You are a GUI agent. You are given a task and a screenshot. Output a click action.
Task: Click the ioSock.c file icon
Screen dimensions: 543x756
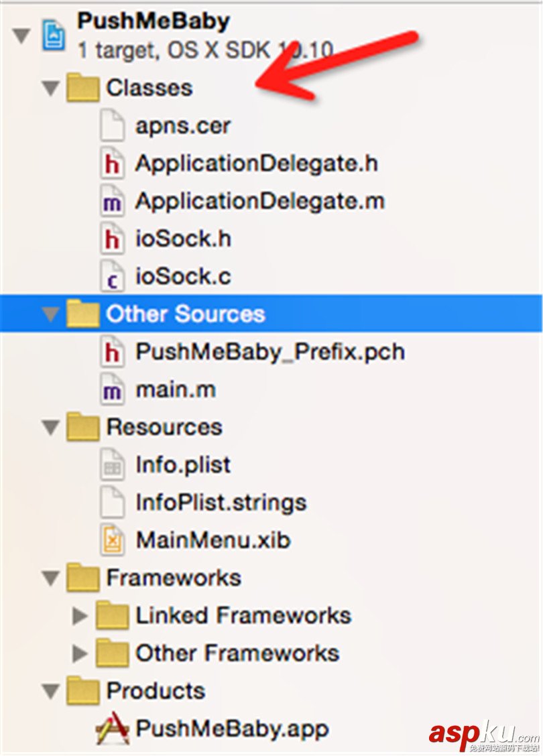pos(112,277)
